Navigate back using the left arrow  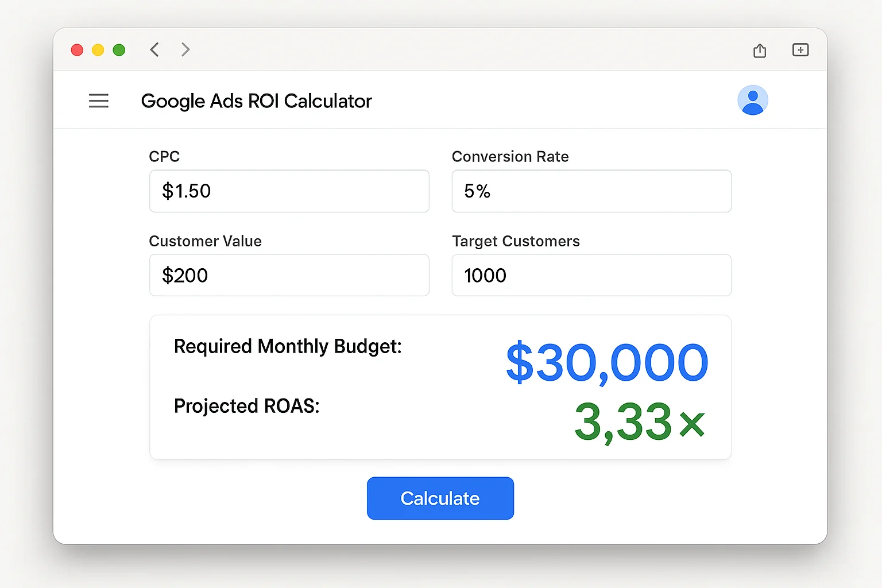(x=154, y=49)
